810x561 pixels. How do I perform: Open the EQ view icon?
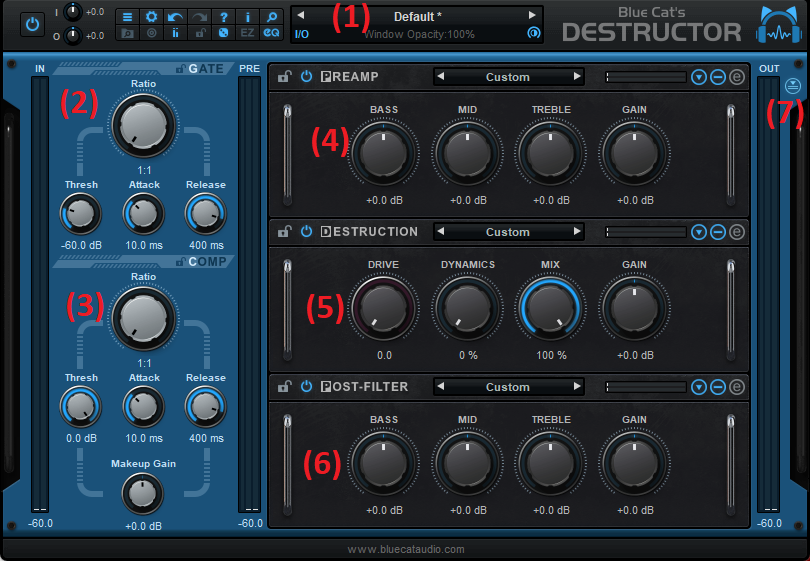[x=271, y=33]
